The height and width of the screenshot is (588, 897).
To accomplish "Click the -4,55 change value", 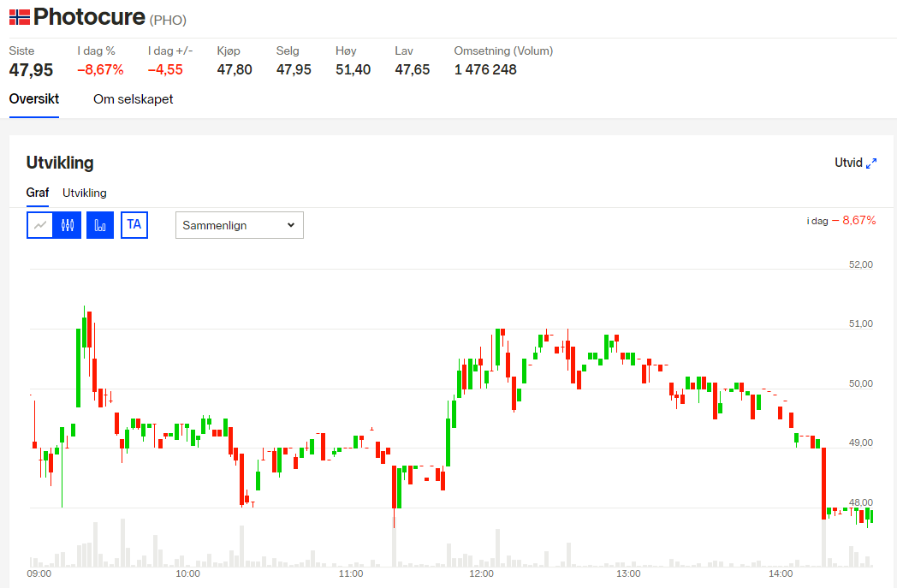I will [165, 70].
